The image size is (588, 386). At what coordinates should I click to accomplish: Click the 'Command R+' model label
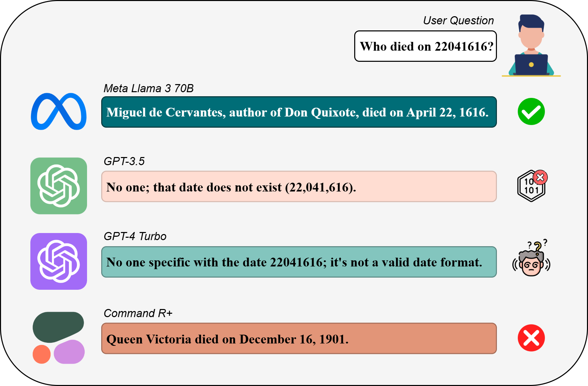pyautogui.click(x=138, y=313)
